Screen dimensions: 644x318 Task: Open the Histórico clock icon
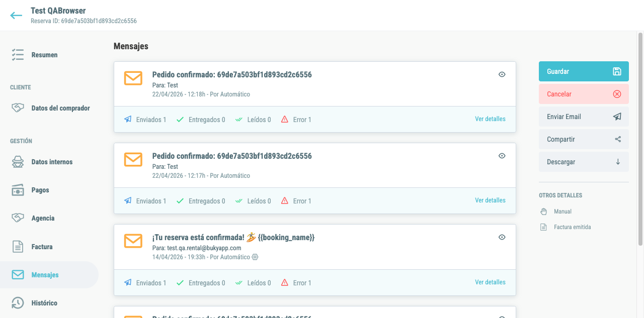pyautogui.click(x=18, y=303)
